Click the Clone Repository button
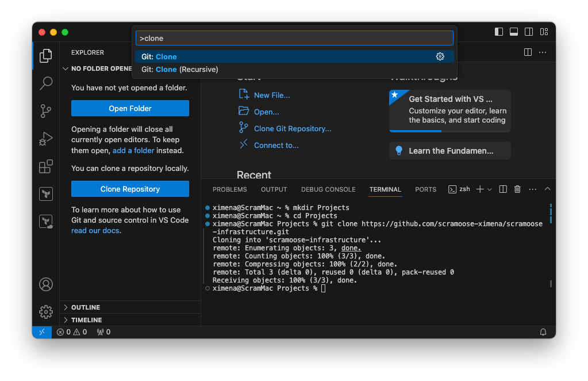Screen dimensions: 588x381 tap(130, 189)
